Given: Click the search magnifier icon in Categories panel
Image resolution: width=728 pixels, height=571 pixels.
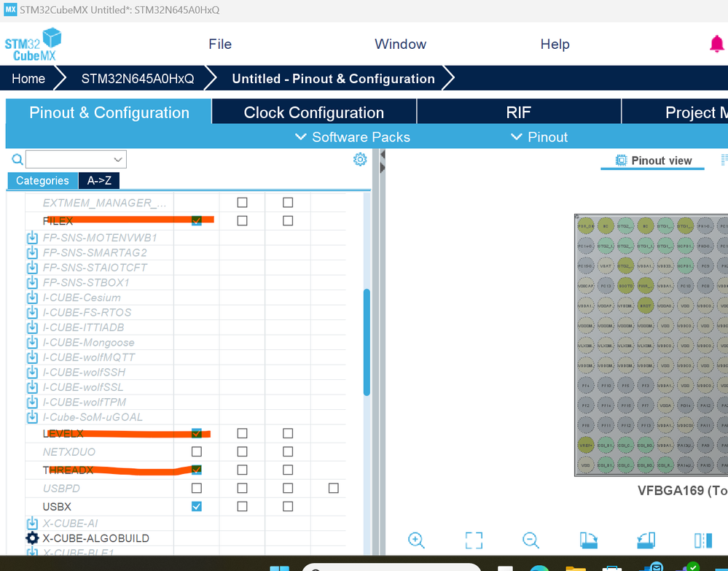Looking at the screenshot, I should 17,160.
